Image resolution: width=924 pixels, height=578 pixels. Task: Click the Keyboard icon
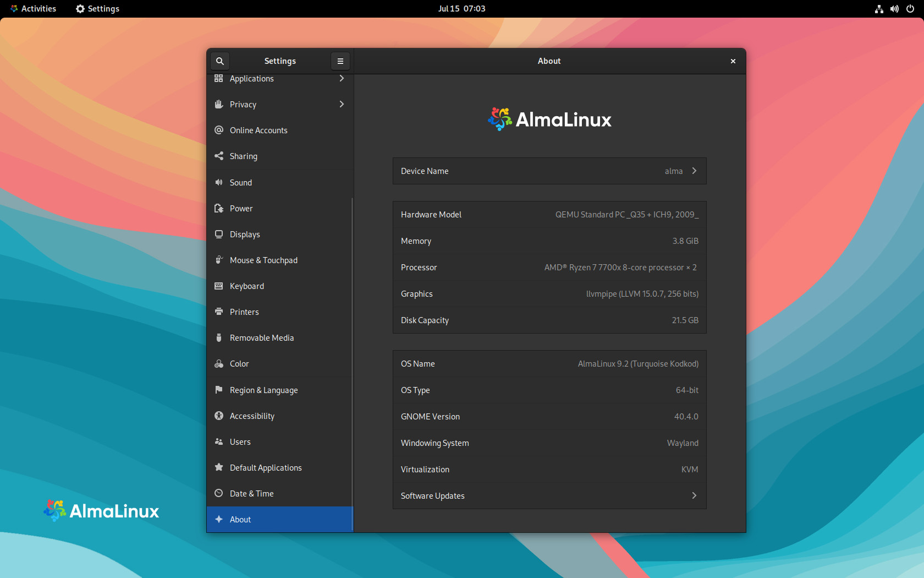(219, 286)
